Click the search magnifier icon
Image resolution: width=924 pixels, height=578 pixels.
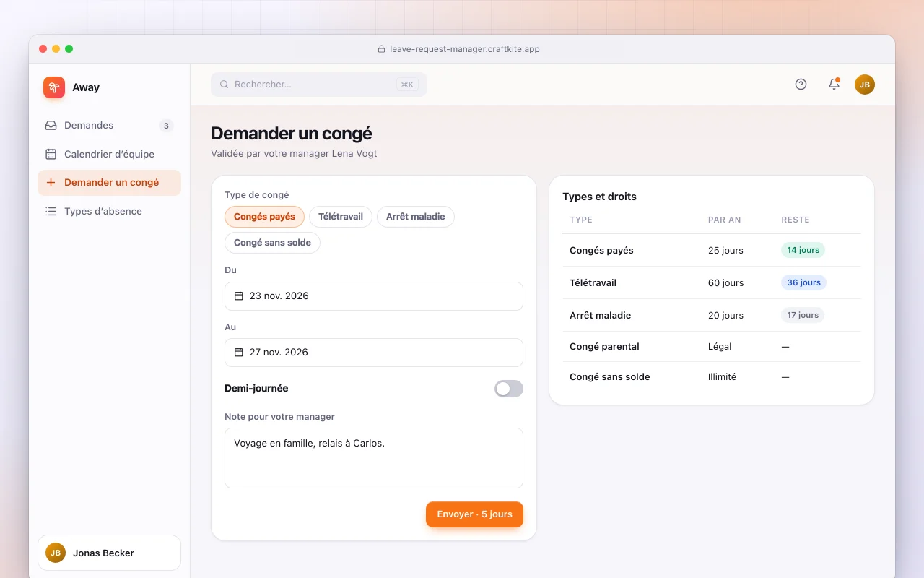coord(225,85)
